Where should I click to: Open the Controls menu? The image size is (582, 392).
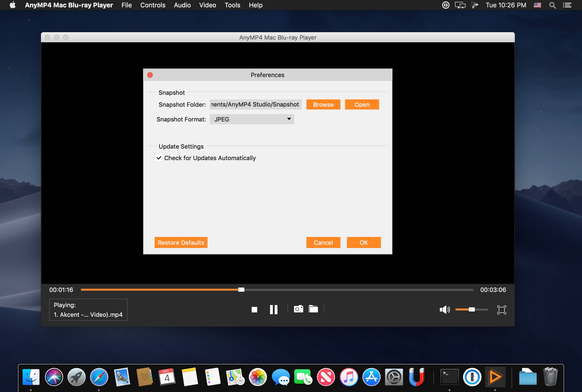tap(153, 5)
